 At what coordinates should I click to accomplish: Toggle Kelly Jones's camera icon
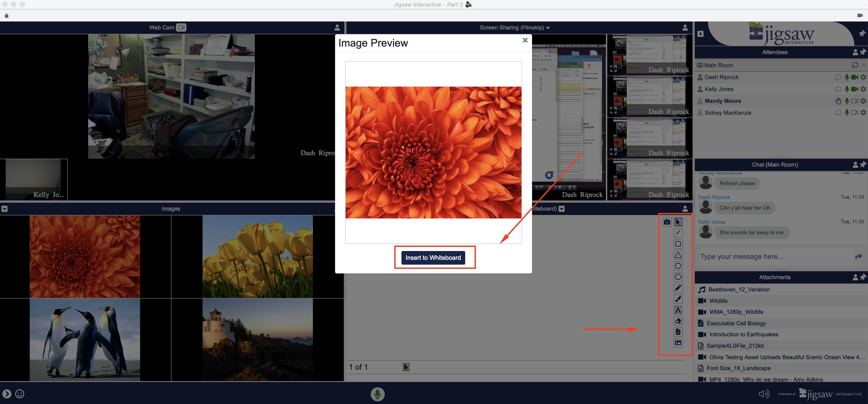click(x=855, y=89)
